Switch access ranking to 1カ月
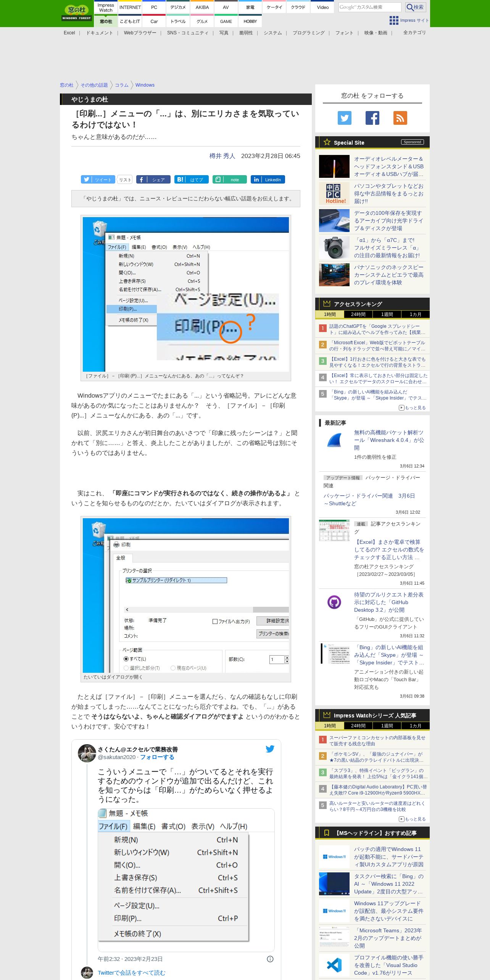The height and width of the screenshot is (980, 490). pyautogui.click(x=416, y=314)
